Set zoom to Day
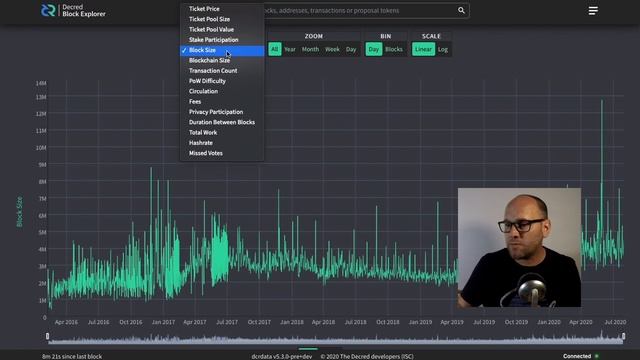 point(351,49)
